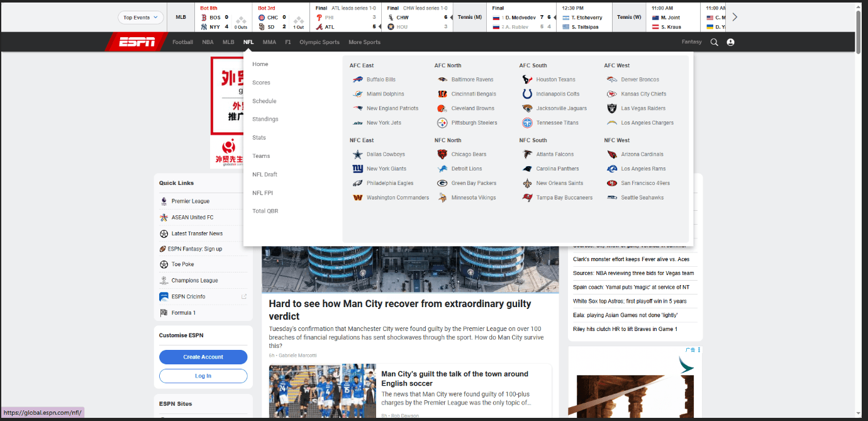
Task: Open the Formula 1 quick link
Action: click(x=183, y=313)
